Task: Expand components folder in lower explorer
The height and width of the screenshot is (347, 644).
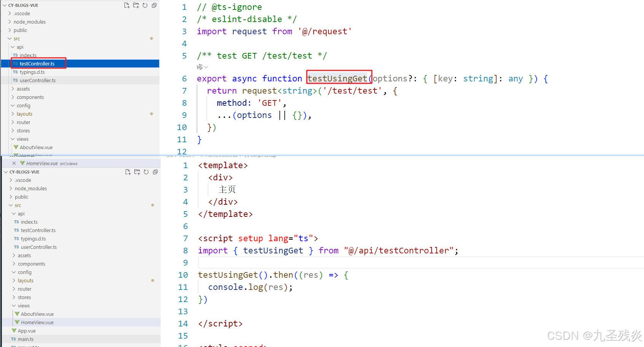Action: [81, 264]
